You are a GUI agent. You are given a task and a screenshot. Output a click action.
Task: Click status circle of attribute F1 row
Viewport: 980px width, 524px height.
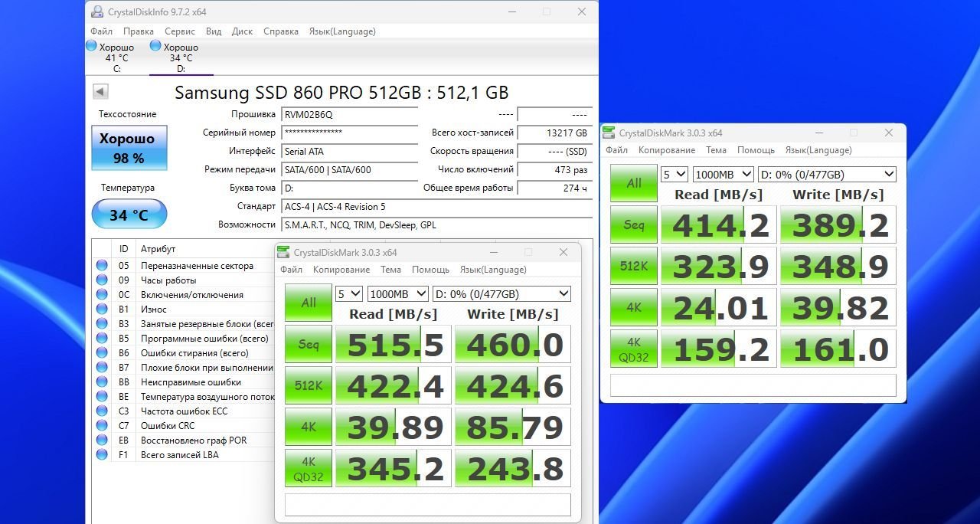tap(102, 455)
